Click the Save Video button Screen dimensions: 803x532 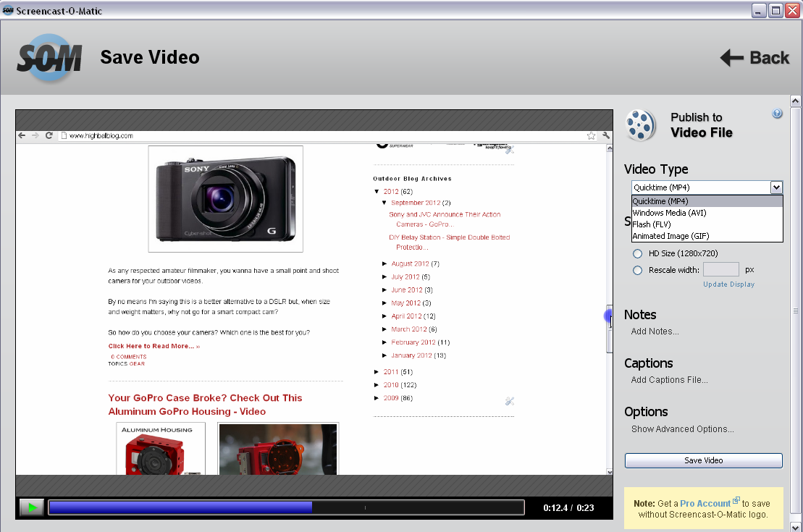[704, 460]
